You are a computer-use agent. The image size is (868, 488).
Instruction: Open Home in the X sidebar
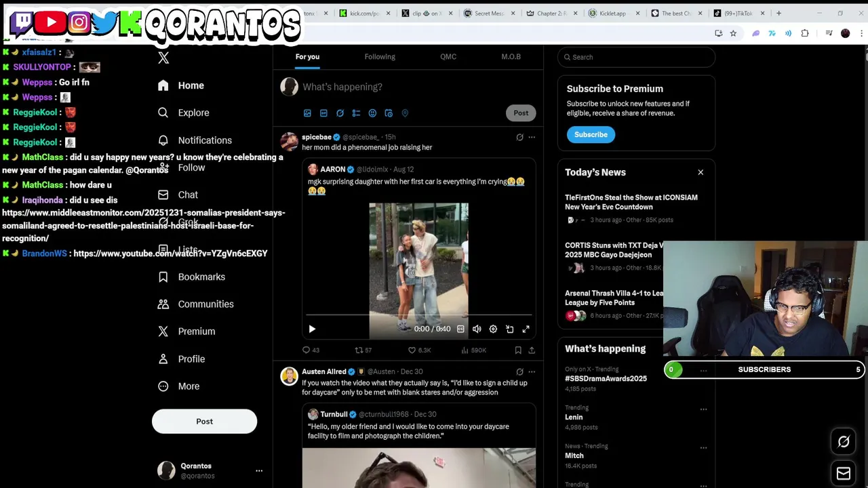(181, 85)
